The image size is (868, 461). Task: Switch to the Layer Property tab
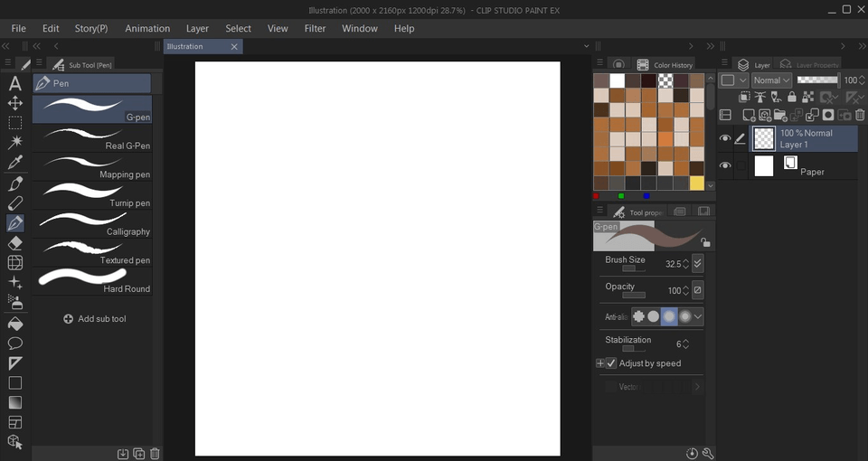tap(809, 64)
